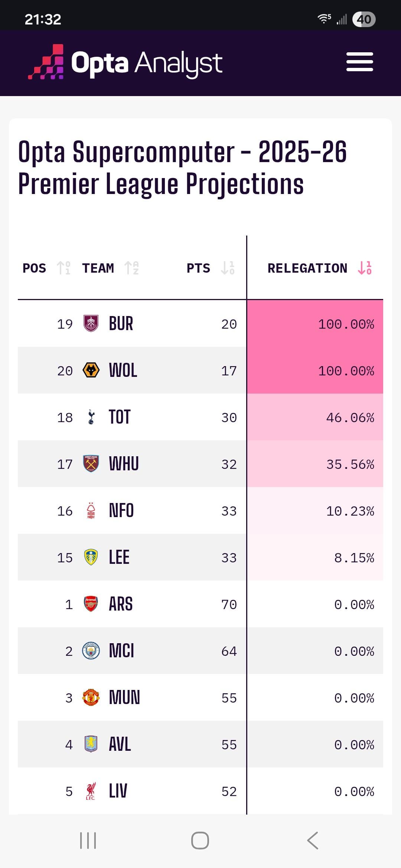Tap the Manchester United club crest
This screenshot has height=868, width=401.
91,697
